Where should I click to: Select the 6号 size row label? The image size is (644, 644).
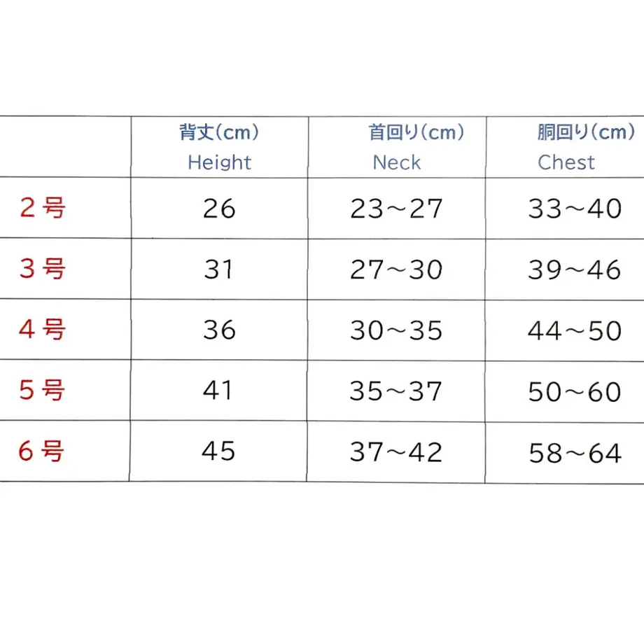(42, 451)
